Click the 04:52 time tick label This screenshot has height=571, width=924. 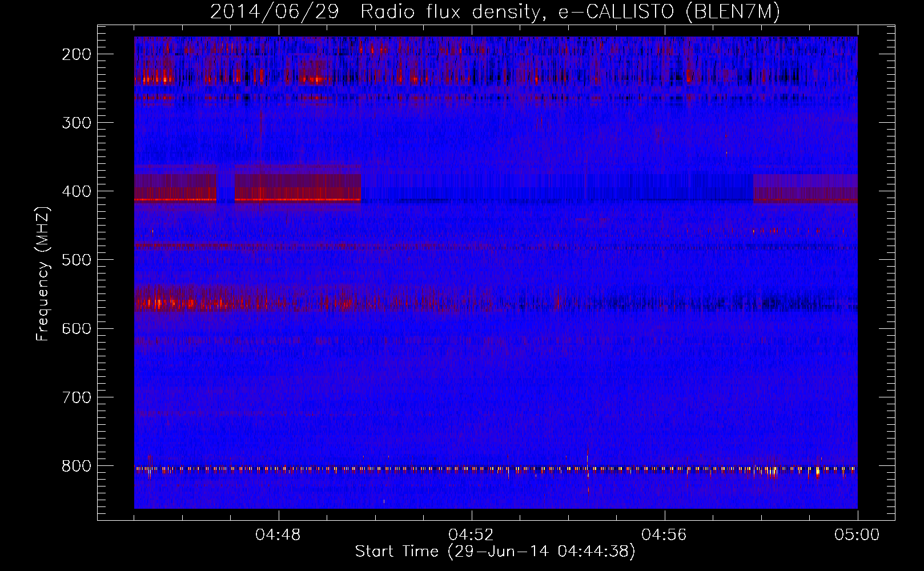pyautogui.click(x=471, y=535)
